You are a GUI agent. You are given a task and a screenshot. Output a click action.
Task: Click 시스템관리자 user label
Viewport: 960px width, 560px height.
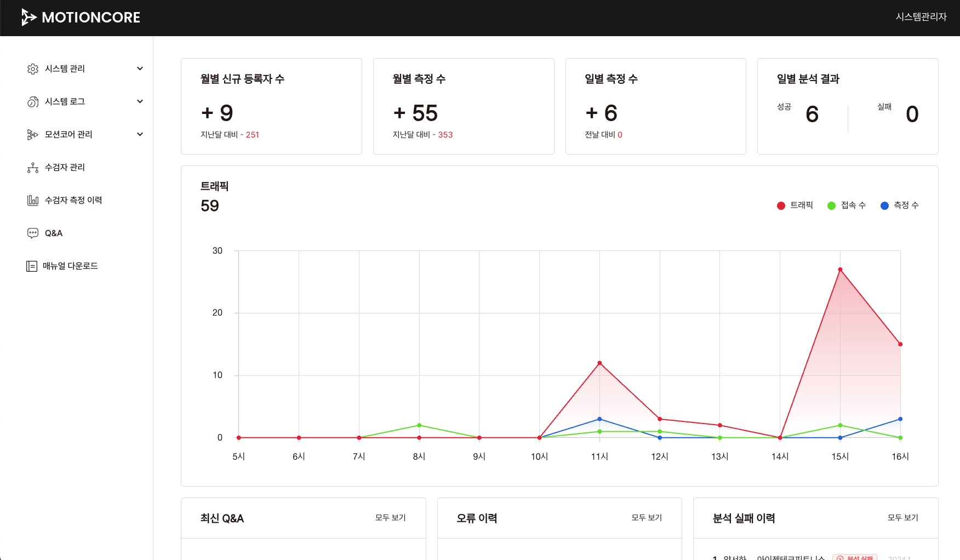tap(921, 17)
